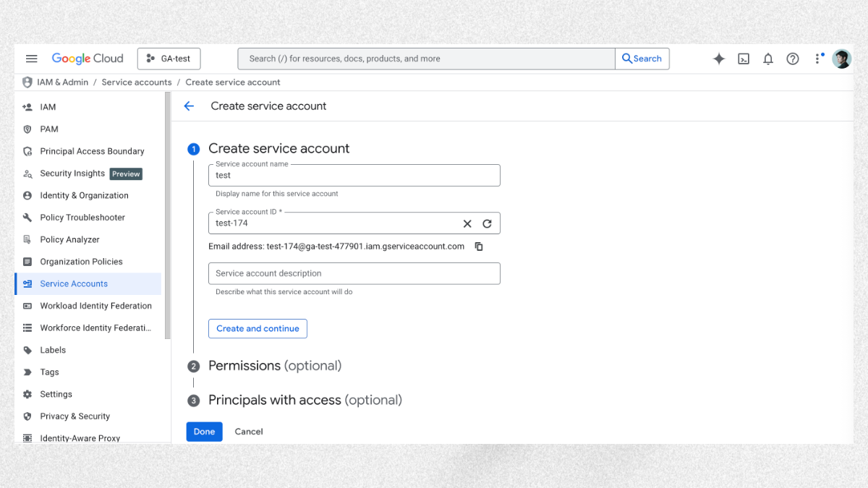Open the GA-test project selector
Screen dimensions: 868x488
click(x=169, y=59)
